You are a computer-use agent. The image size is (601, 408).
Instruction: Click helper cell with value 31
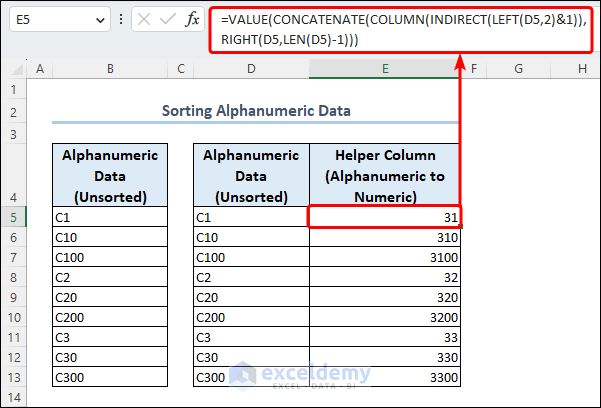[x=385, y=217]
